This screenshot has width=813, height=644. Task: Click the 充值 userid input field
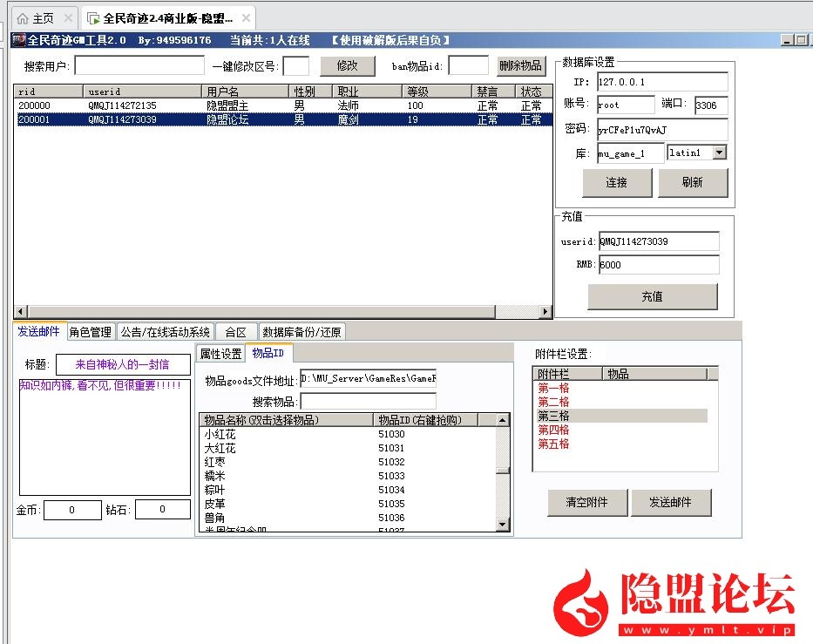[x=659, y=241]
